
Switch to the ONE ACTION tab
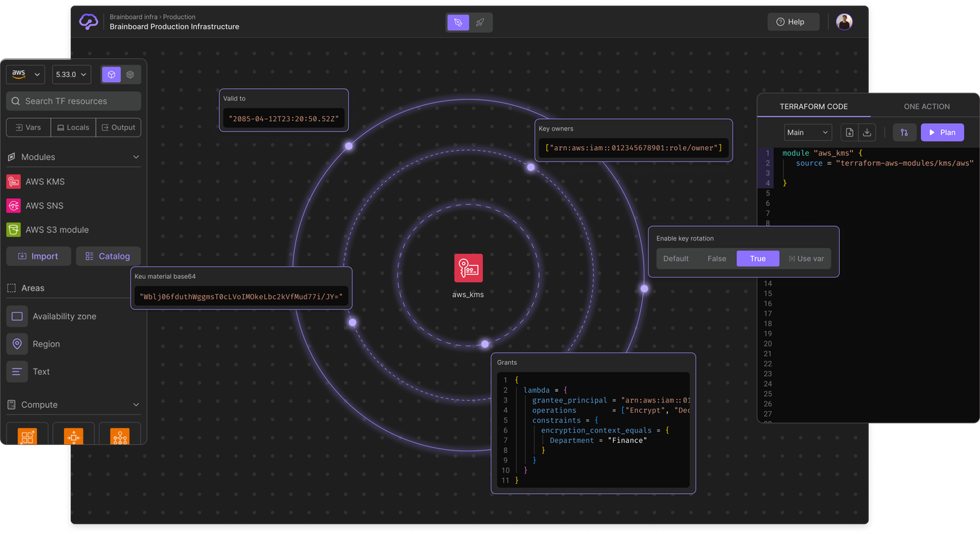926,106
